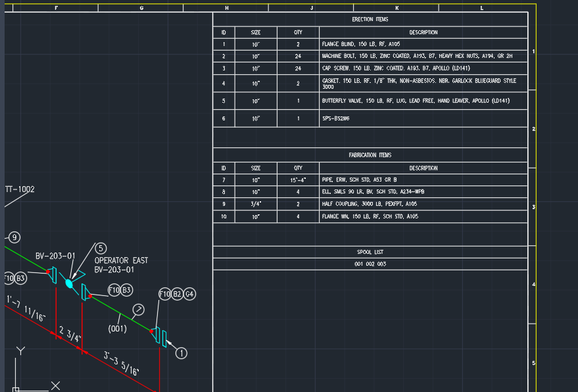578x392 pixels.
Task: Click the UCS icon X axis label
Action: click(55, 385)
